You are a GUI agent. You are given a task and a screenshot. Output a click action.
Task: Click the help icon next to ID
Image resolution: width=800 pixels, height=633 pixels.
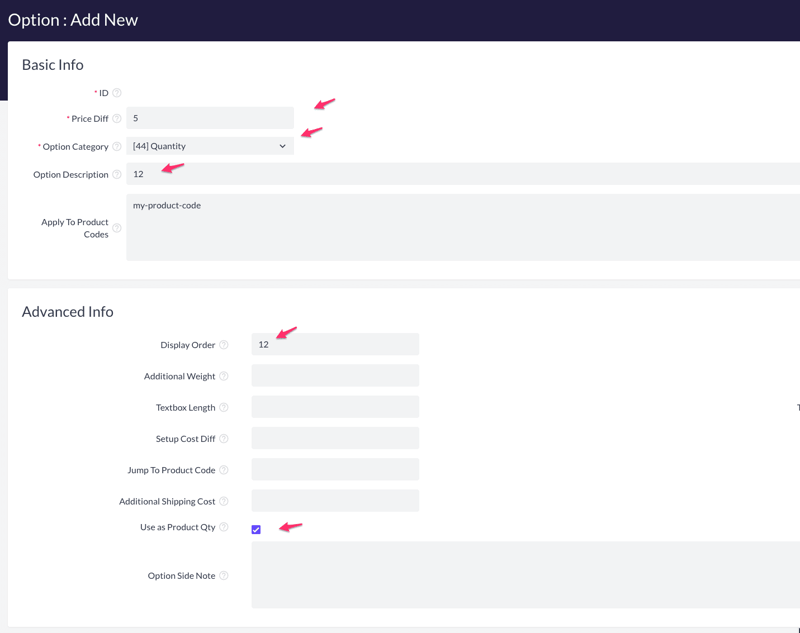coord(117,93)
